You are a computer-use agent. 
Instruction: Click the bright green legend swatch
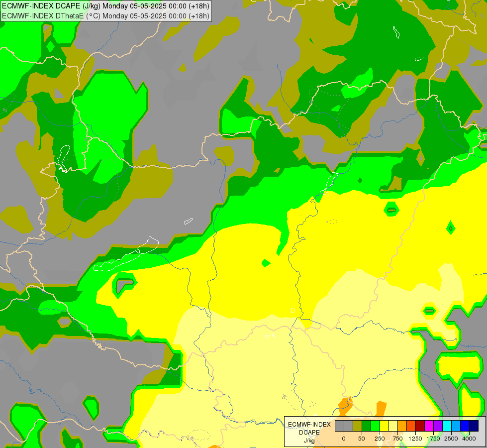click(376, 426)
